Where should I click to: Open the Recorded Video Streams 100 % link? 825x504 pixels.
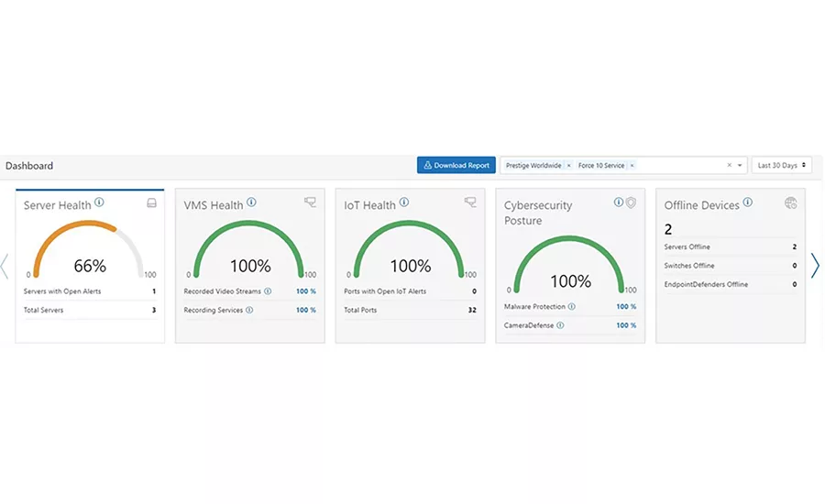305,290
